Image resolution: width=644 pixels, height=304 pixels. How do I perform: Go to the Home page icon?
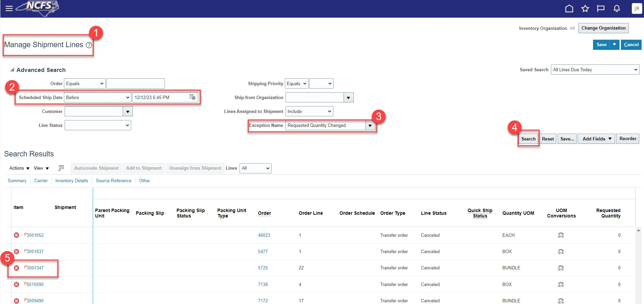pyautogui.click(x=569, y=9)
